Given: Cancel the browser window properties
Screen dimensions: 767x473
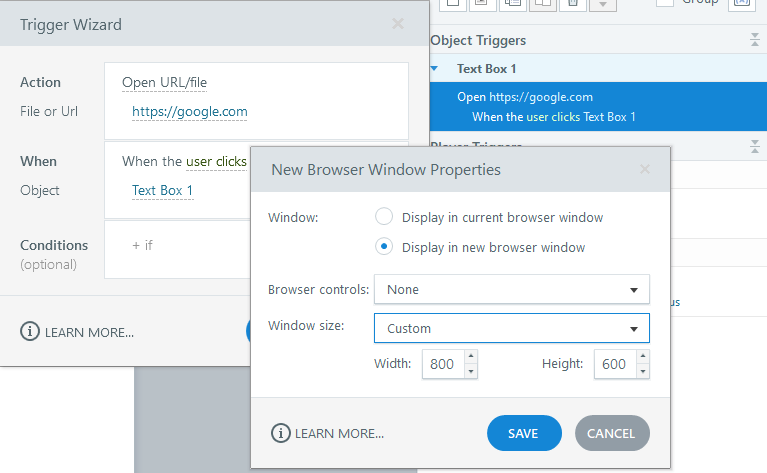Looking at the screenshot, I should point(612,433).
